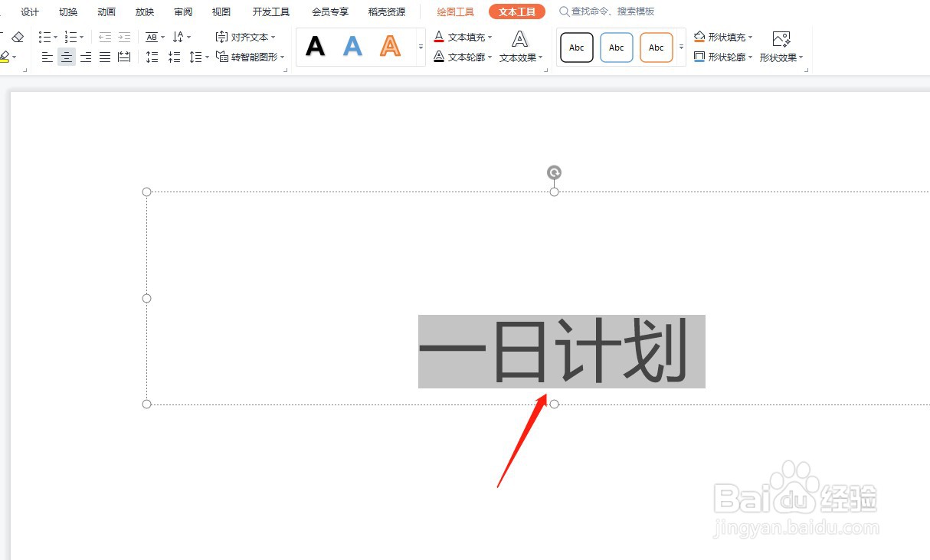
Task: Click the 形状填充 shape fill icon
Action: click(699, 37)
